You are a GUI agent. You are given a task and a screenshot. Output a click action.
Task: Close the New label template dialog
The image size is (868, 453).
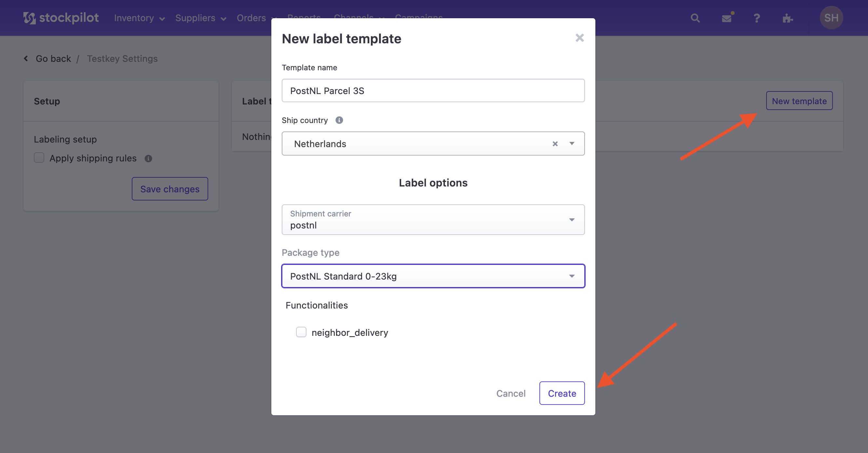(x=579, y=38)
